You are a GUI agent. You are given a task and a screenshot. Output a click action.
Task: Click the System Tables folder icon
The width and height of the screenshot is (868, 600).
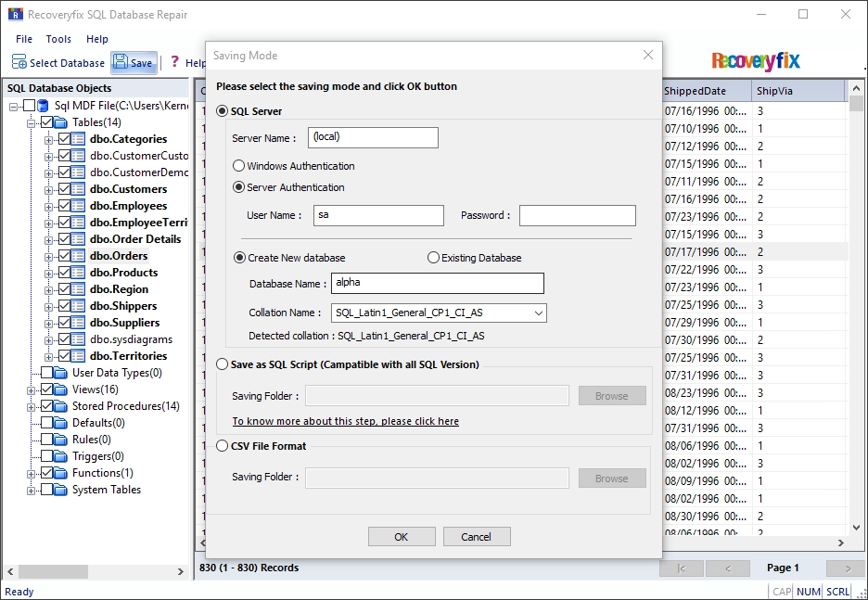[x=61, y=490]
